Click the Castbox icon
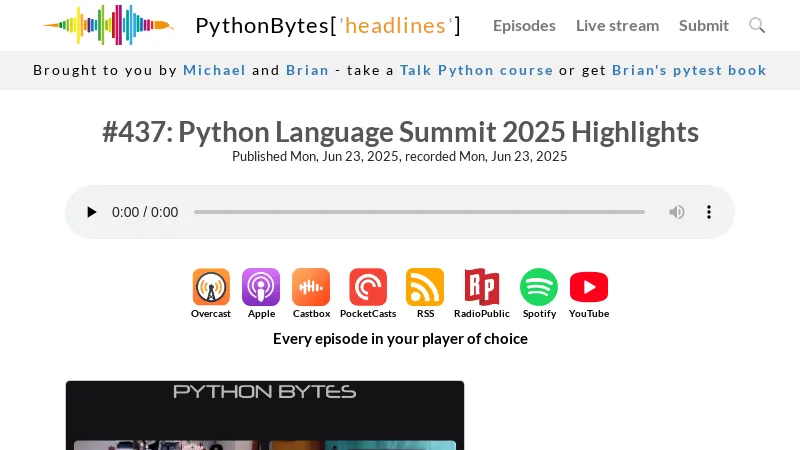Viewport: 800px width, 450px height. [311, 287]
